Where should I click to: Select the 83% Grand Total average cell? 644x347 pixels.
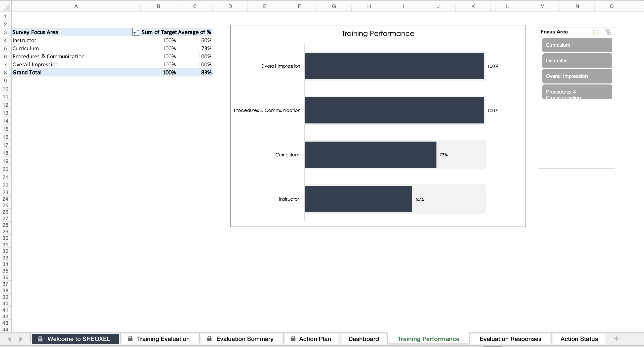tap(195, 72)
